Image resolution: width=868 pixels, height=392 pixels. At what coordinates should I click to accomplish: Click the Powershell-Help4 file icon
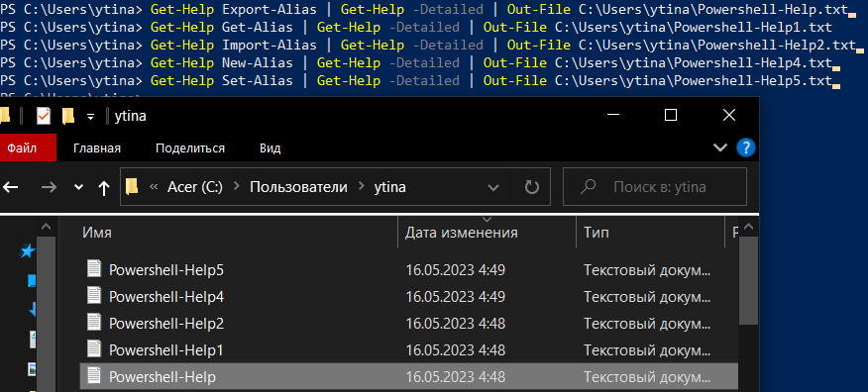coord(95,296)
